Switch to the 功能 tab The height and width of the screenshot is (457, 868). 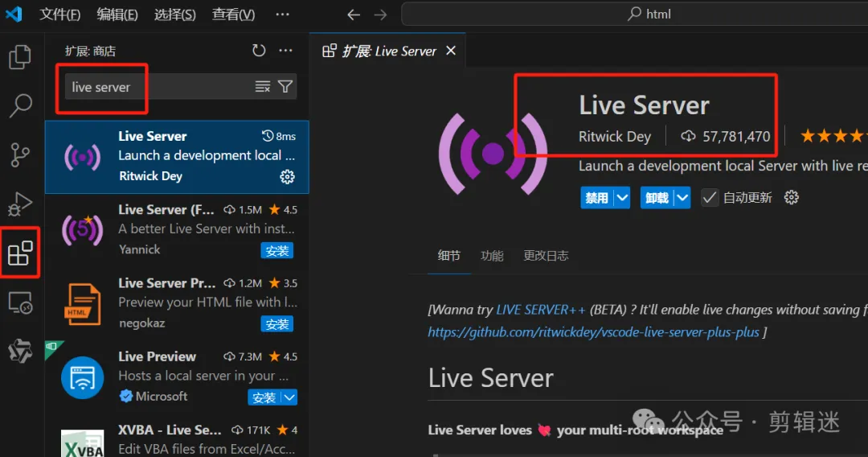click(492, 255)
